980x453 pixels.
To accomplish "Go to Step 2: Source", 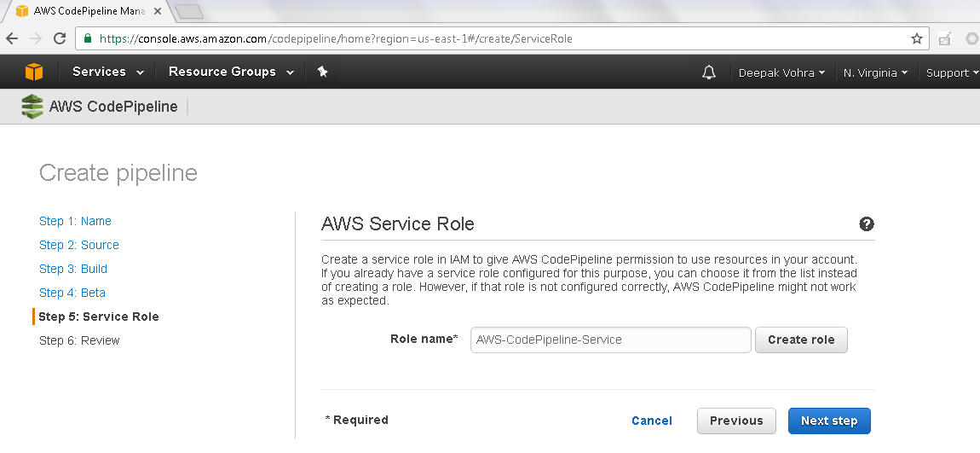I will click(x=78, y=245).
